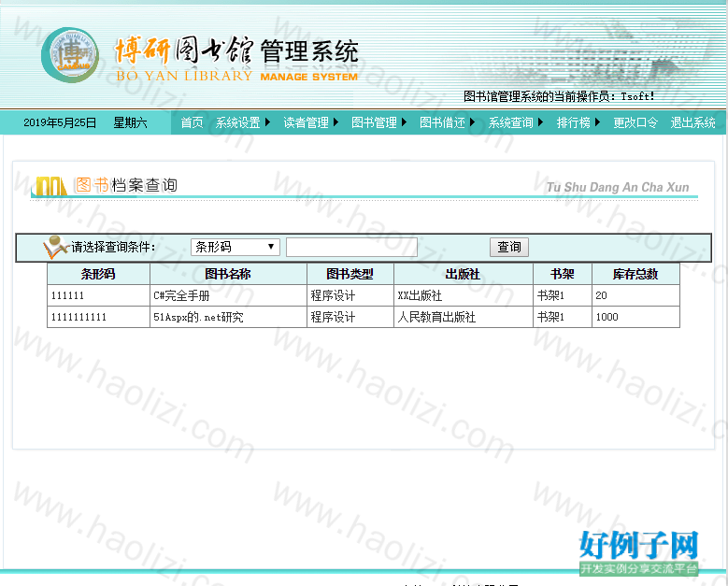Click the 条形码 column header
The height and width of the screenshot is (586, 728).
tap(98, 274)
